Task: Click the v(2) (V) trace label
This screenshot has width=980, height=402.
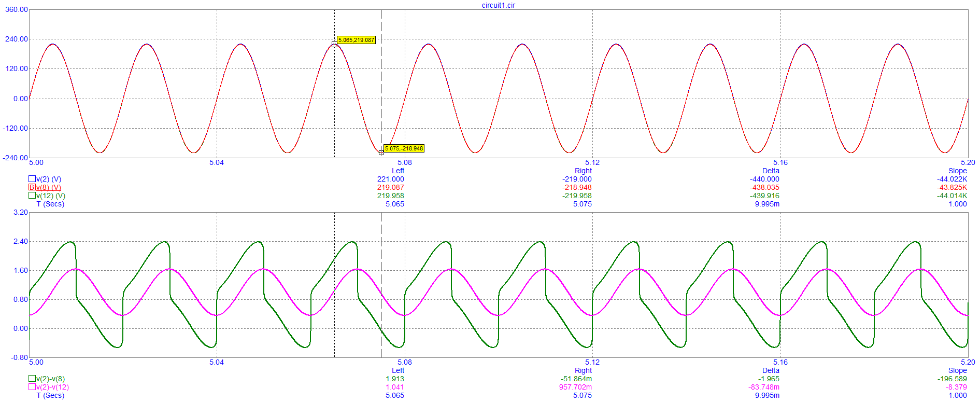Action: tap(49, 179)
